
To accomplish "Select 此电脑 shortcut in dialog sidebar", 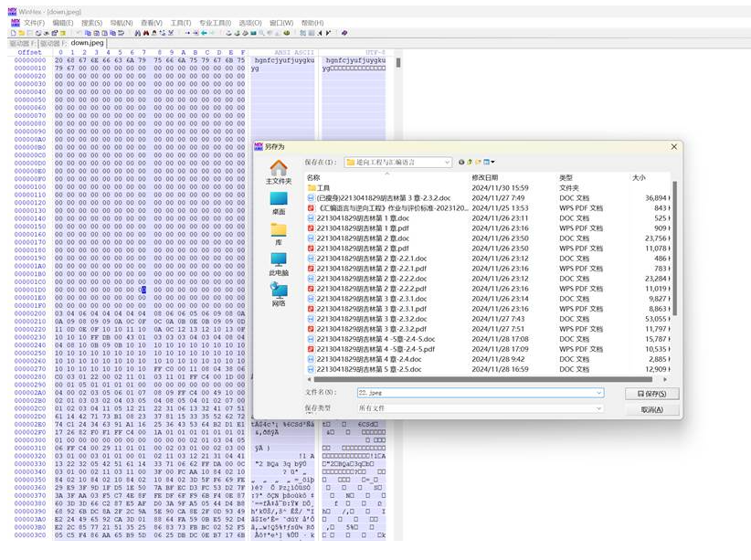I will tap(279, 264).
